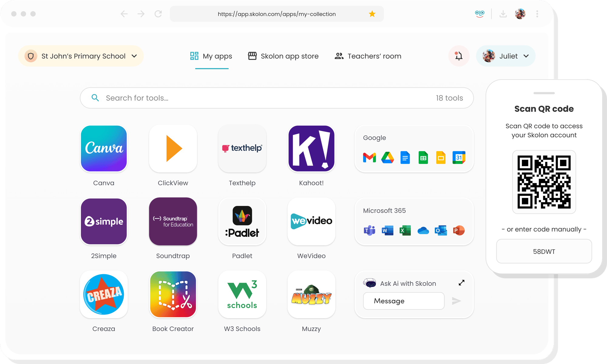Image resolution: width=607 pixels, height=364 pixels.
Task: Open Google Slides icon
Action: [441, 158]
